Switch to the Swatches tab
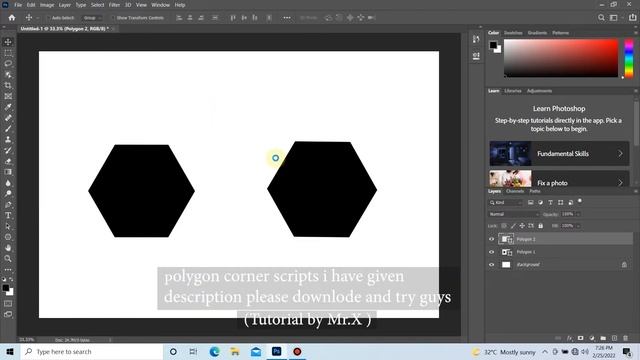The height and width of the screenshot is (360, 640). [x=513, y=33]
